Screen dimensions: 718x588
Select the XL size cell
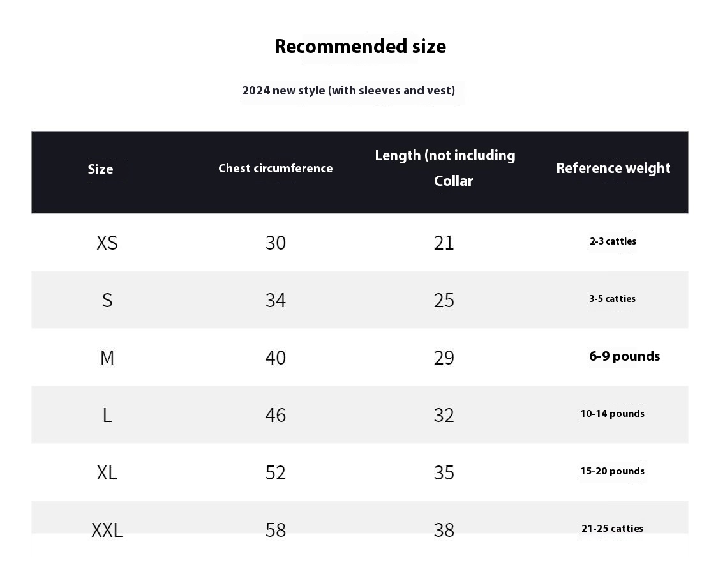(x=107, y=472)
